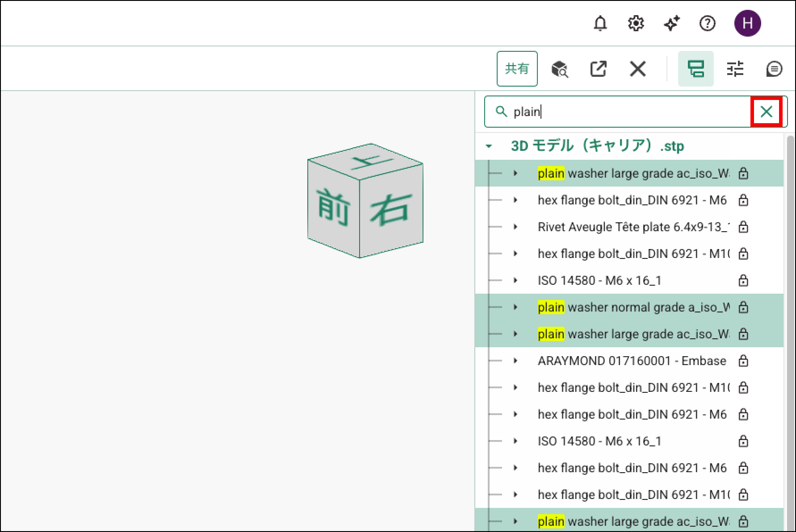Open the notifications bell
Screen dimensions: 796x532
(600, 23)
